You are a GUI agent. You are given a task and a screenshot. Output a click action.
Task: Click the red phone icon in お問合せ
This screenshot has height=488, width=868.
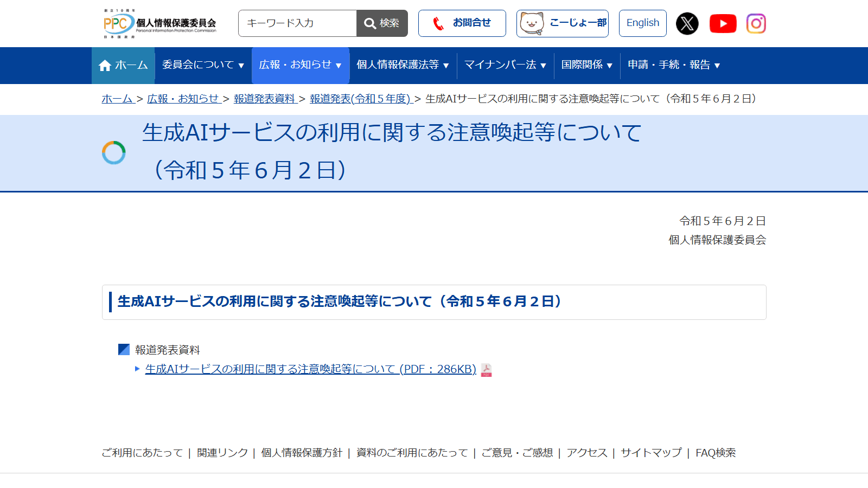click(438, 23)
